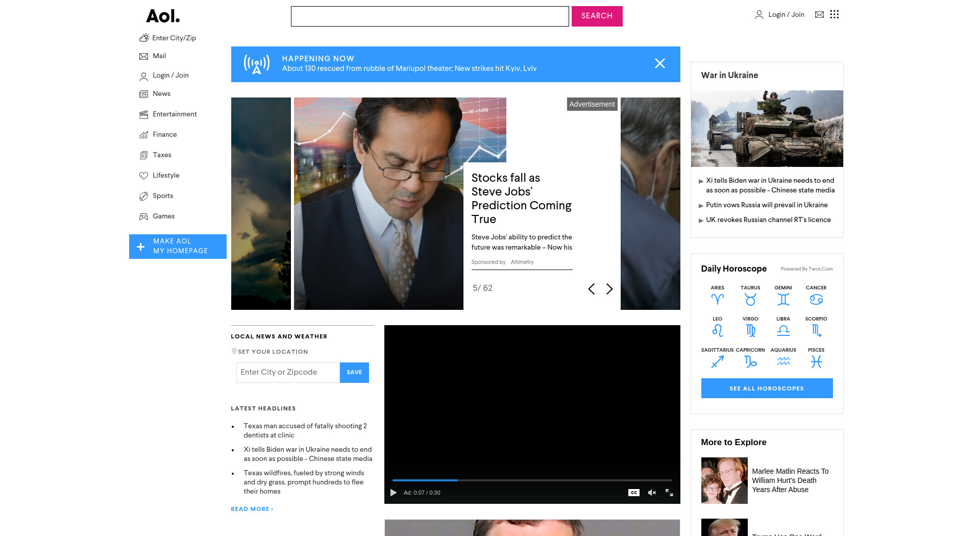The image size is (980, 536).
Task: Open the Texas dentists shooting headline
Action: tap(305, 431)
